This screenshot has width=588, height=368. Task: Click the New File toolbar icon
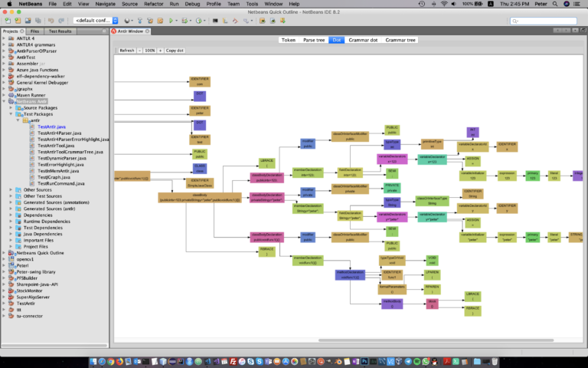point(8,21)
